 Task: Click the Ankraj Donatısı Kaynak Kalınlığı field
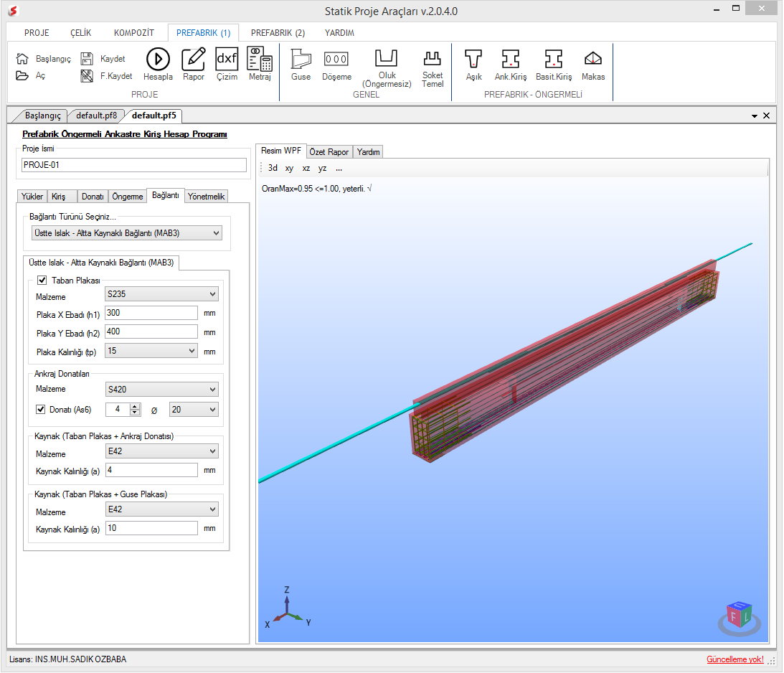tap(151, 470)
